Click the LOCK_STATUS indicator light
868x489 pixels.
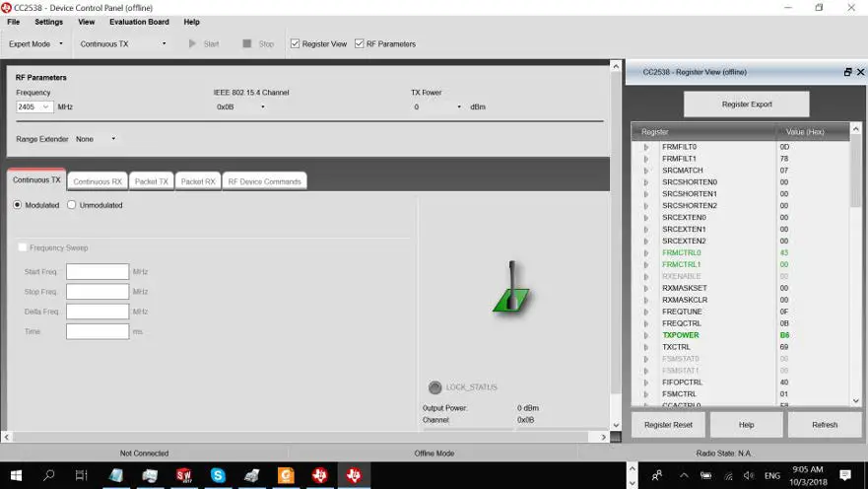pyautogui.click(x=435, y=387)
